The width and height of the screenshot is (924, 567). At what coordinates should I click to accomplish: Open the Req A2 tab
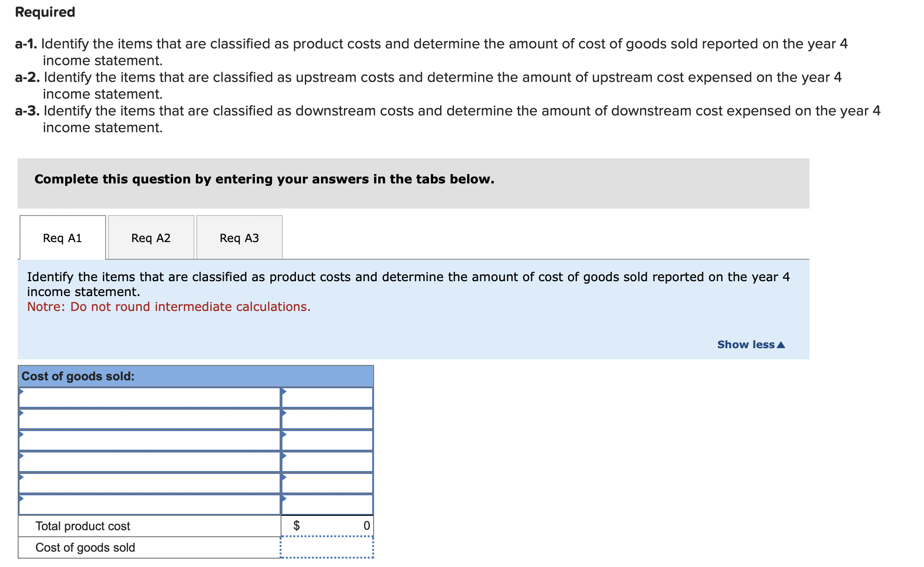pyautogui.click(x=151, y=238)
